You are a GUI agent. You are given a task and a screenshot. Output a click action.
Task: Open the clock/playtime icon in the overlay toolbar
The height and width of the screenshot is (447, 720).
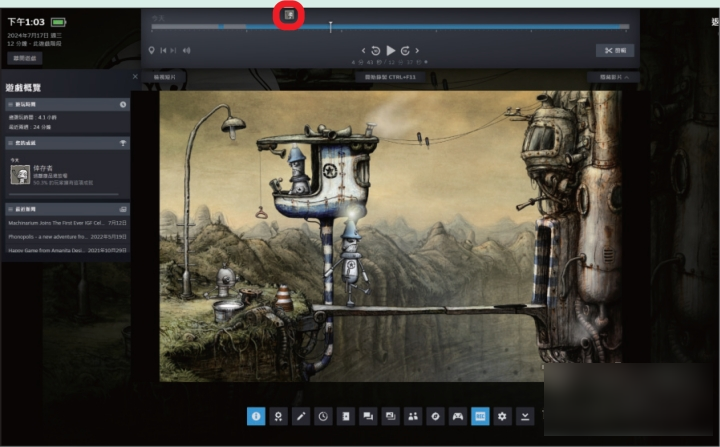[323, 416]
